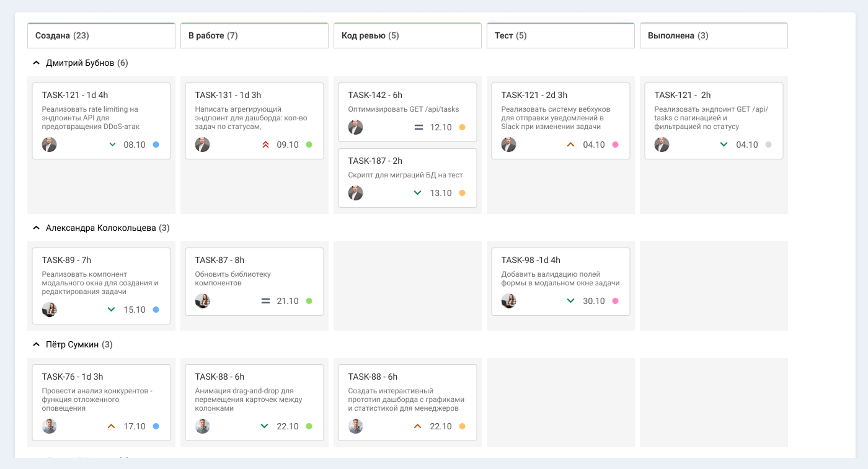Select the Код ревью (5) column header
Viewport: 868px width, 469px height.
tap(407, 35)
